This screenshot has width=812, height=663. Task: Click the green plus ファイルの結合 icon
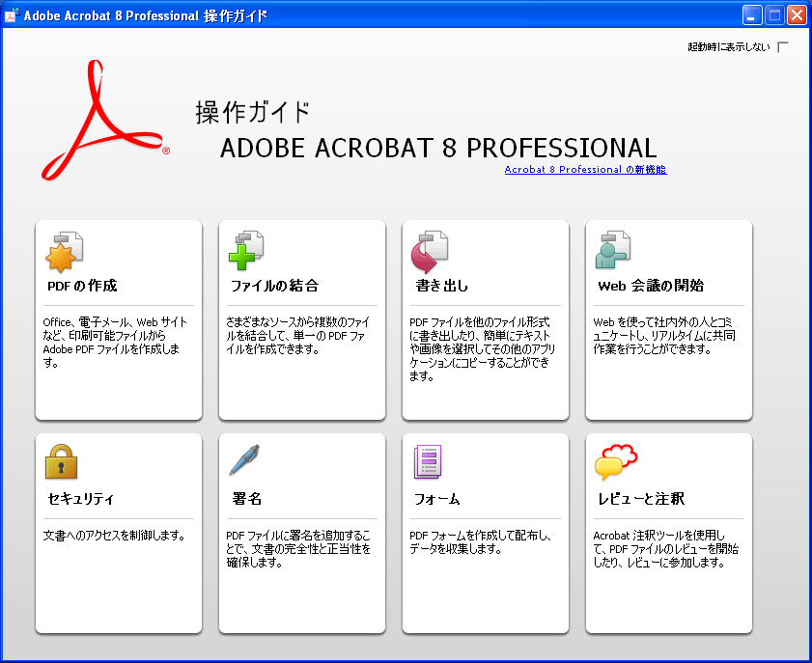(x=246, y=251)
